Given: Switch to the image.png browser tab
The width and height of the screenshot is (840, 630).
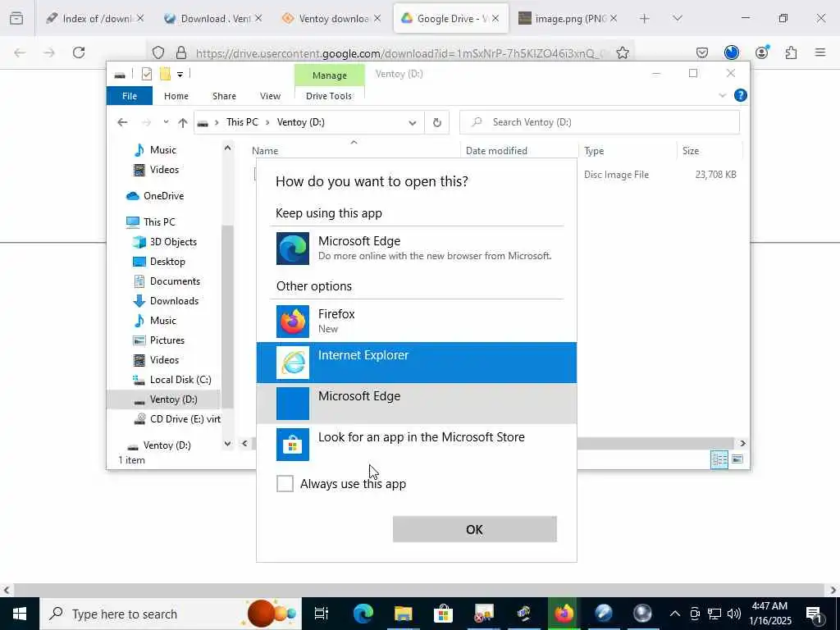Looking at the screenshot, I should click(x=568, y=19).
